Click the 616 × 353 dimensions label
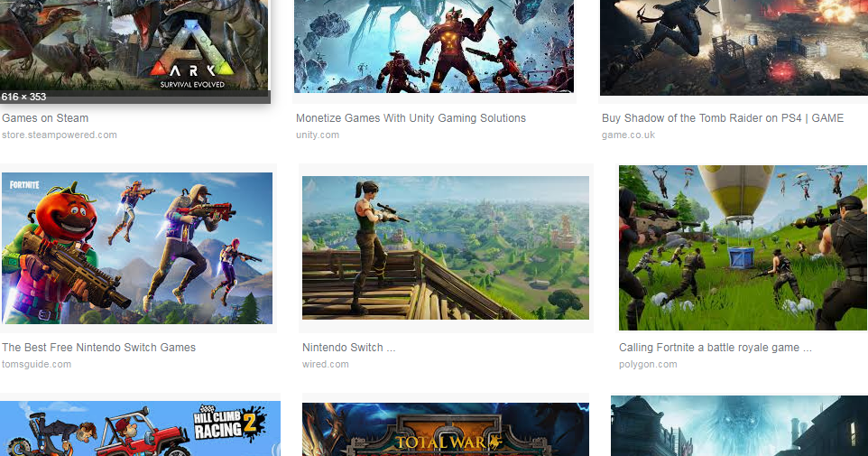The height and width of the screenshot is (456, 868). click(x=23, y=97)
